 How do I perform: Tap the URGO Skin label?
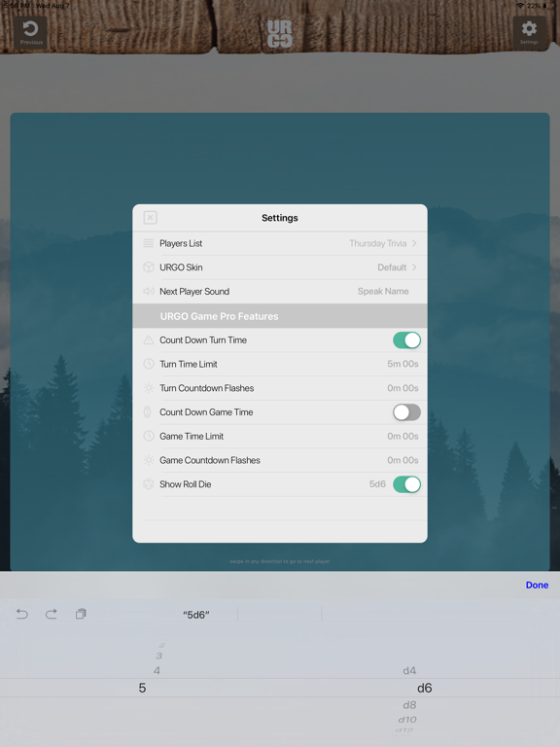click(181, 267)
